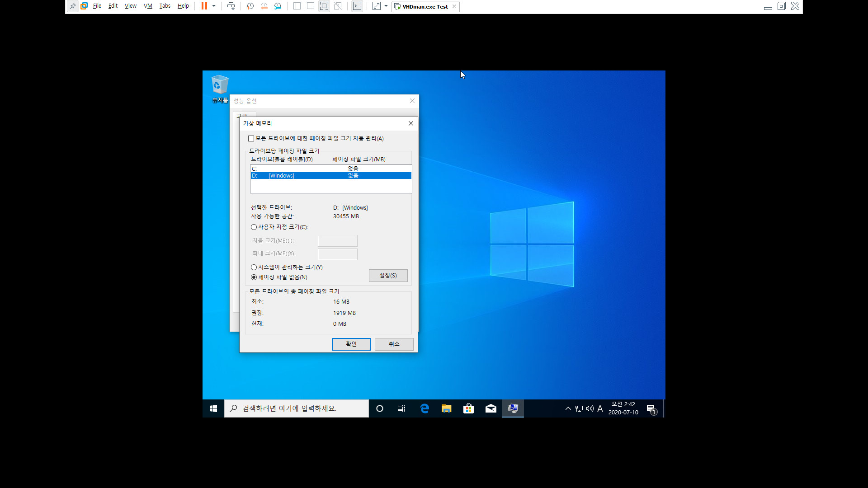Open the Recycle Bin desktop icon
868x488 pixels.
click(x=220, y=89)
